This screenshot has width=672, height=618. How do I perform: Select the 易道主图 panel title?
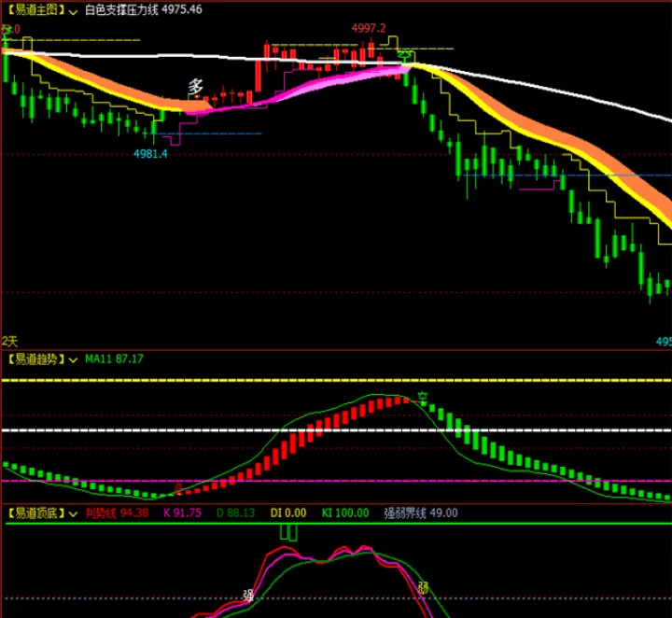34,10
